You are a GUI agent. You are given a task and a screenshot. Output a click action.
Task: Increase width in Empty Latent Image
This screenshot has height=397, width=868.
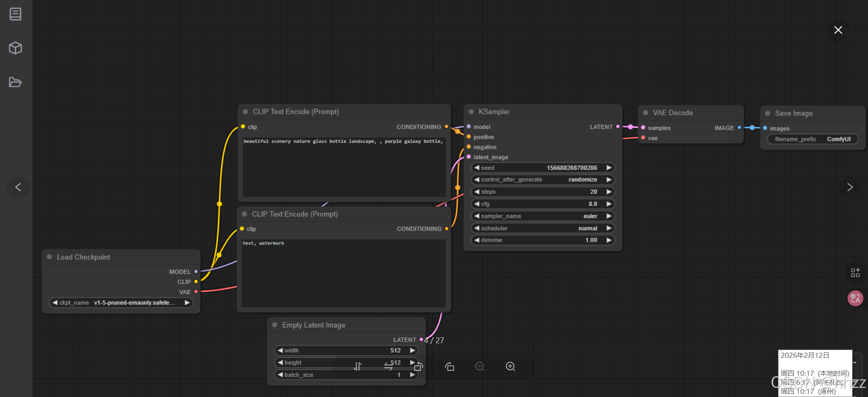tap(412, 350)
